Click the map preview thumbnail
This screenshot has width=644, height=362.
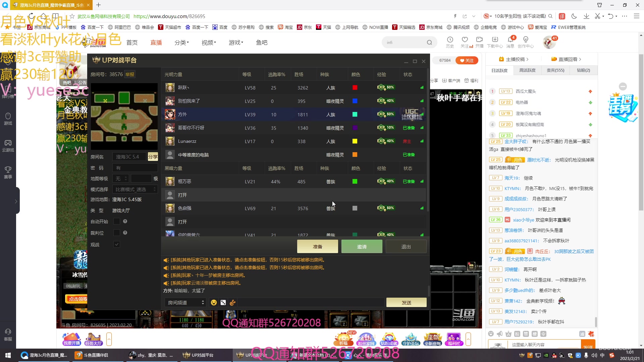(x=124, y=116)
